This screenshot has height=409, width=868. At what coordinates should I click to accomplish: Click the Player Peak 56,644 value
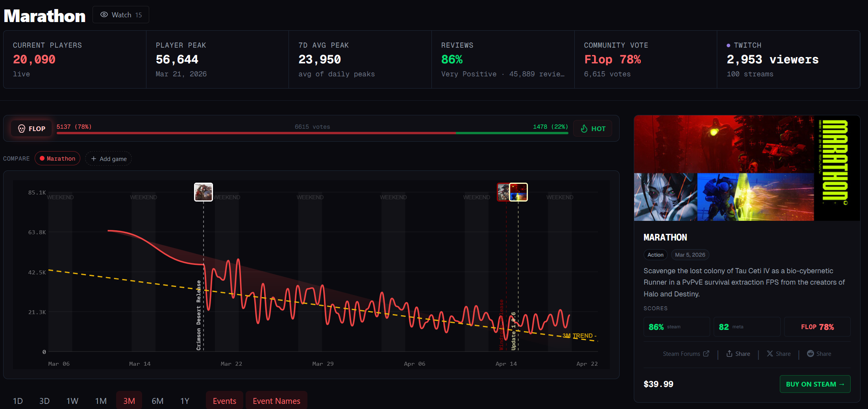click(x=177, y=59)
